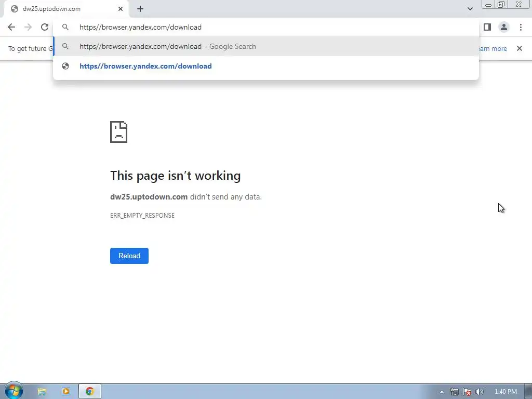
Task: Click inside the address bar text
Action: point(140,27)
